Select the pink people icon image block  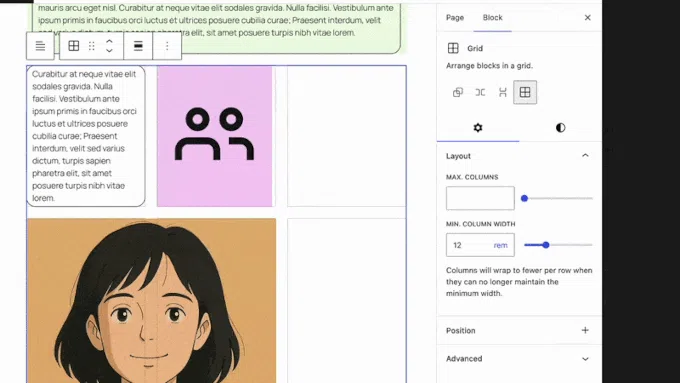click(x=215, y=136)
